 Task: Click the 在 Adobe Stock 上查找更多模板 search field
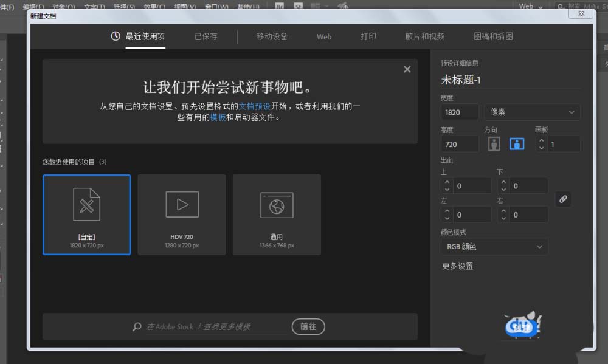point(216,326)
